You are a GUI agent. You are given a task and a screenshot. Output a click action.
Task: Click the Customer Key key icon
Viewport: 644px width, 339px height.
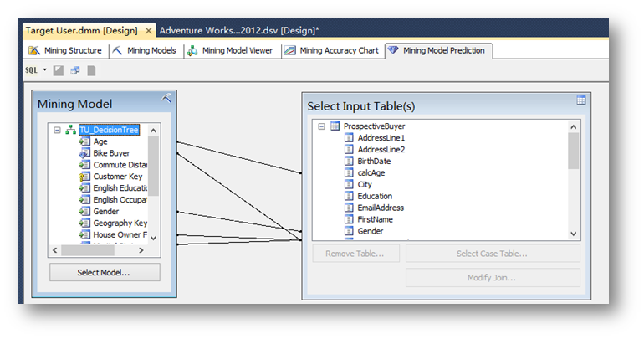pyautogui.click(x=84, y=177)
